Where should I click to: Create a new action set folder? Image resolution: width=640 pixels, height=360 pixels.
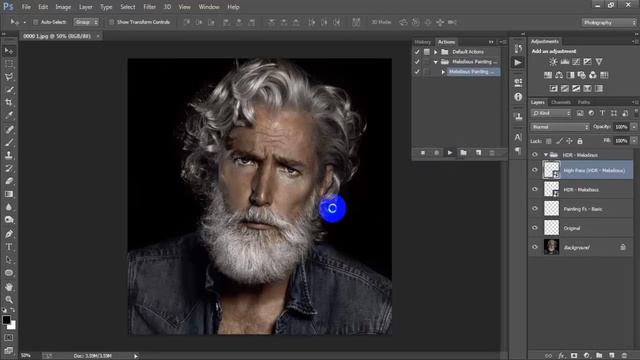[x=464, y=153]
